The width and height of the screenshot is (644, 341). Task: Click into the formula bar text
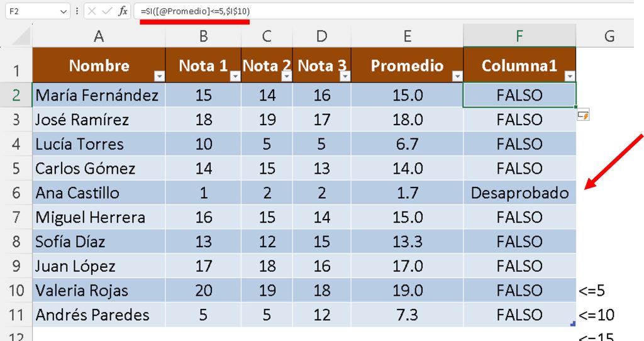click(x=377, y=11)
